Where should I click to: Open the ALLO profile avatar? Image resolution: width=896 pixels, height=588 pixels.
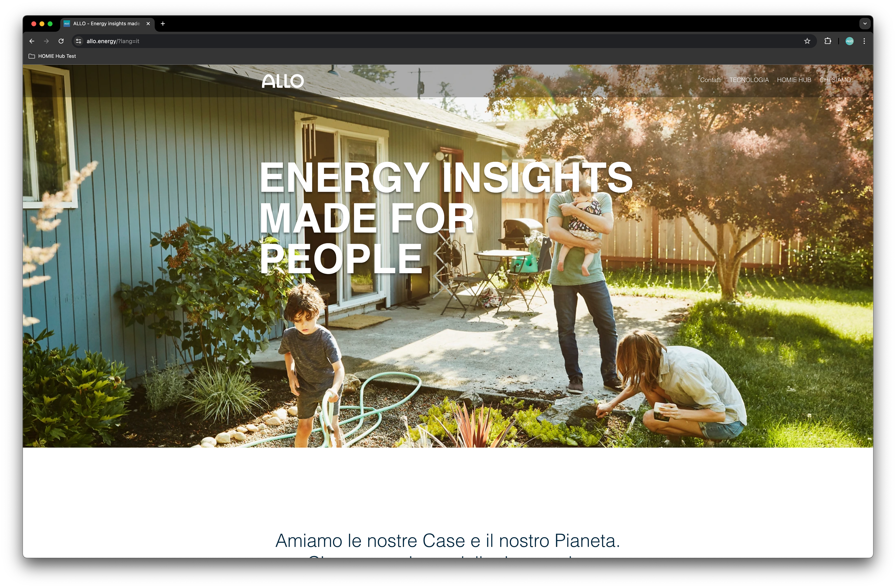[x=849, y=41]
